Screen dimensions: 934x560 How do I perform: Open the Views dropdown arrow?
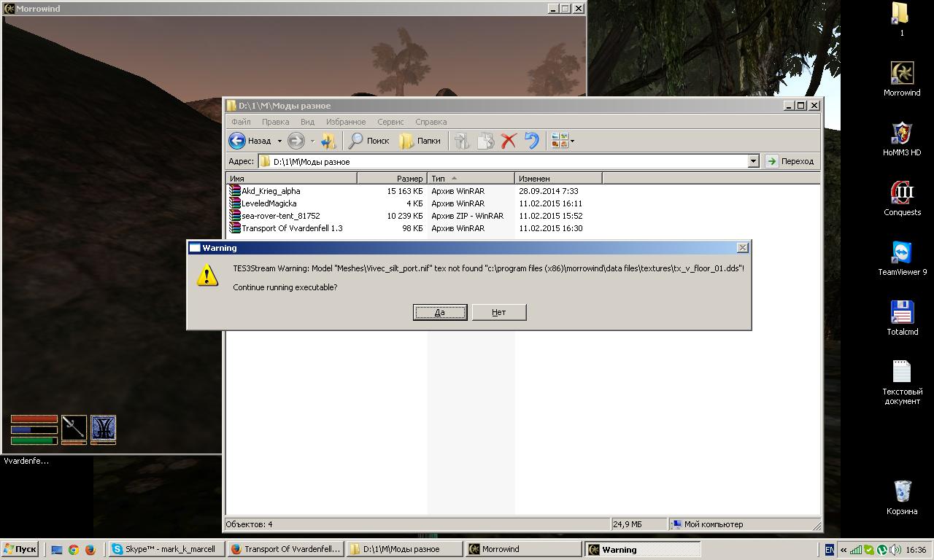[x=572, y=141]
